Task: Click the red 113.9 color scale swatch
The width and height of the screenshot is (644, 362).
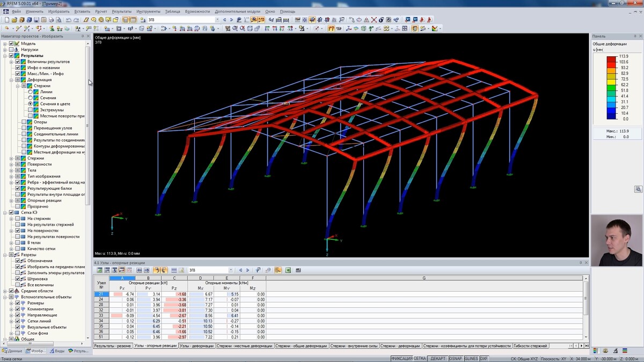Action: [x=612, y=59]
